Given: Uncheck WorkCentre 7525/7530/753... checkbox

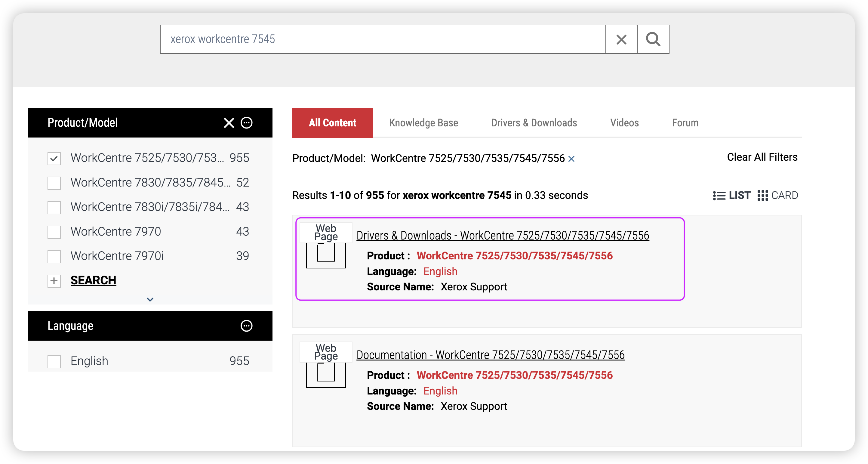Looking at the screenshot, I should click(x=54, y=158).
